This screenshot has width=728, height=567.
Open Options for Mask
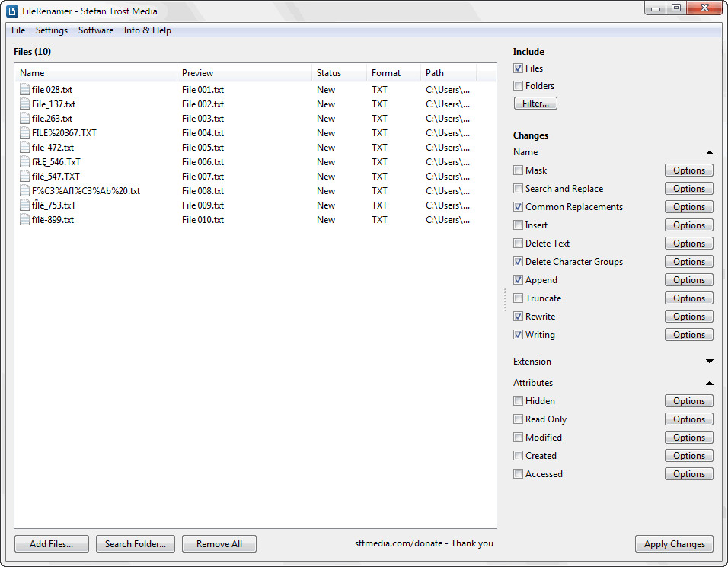pos(689,170)
